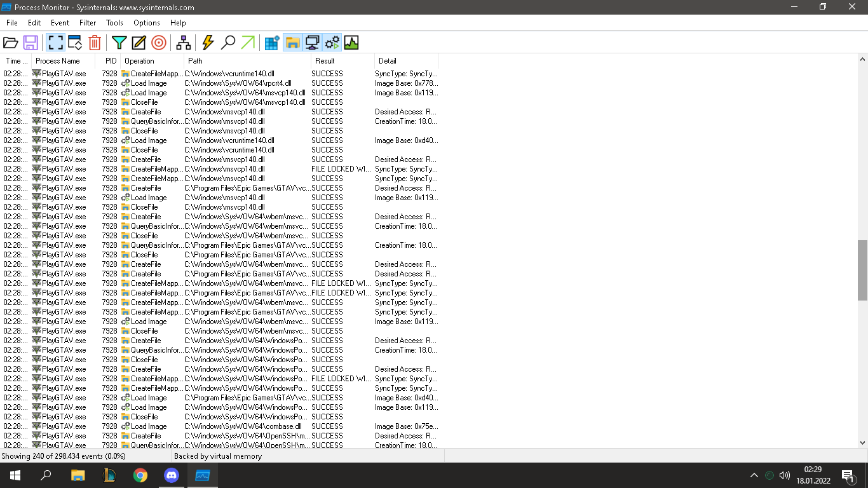The width and height of the screenshot is (868, 488).
Task: Click the scrollbar up arrow
Action: pos(862,59)
